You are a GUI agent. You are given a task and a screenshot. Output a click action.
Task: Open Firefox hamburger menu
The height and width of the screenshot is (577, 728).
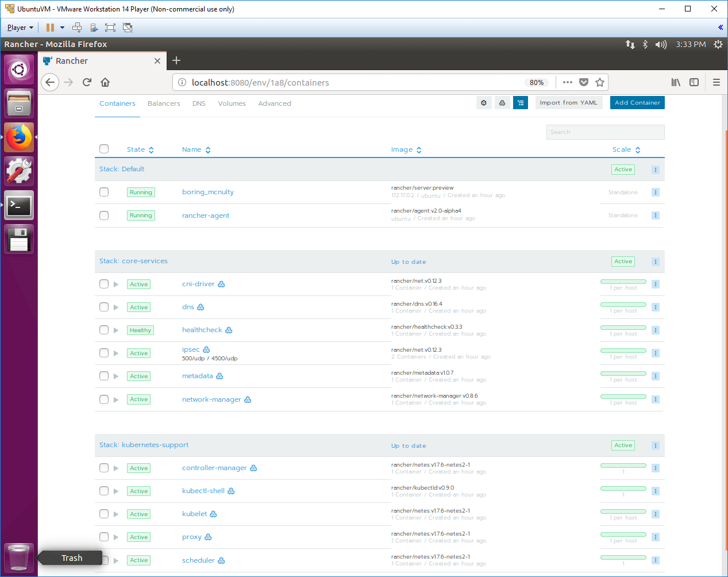click(717, 82)
